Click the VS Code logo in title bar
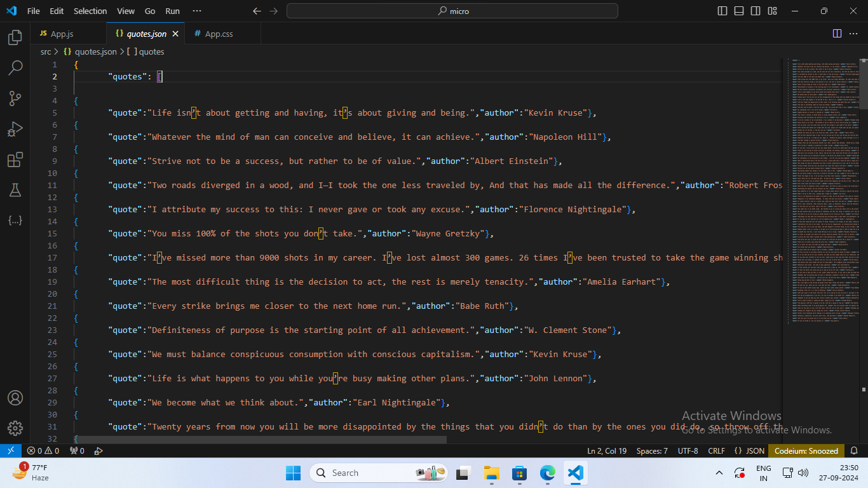 click(11, 11)
